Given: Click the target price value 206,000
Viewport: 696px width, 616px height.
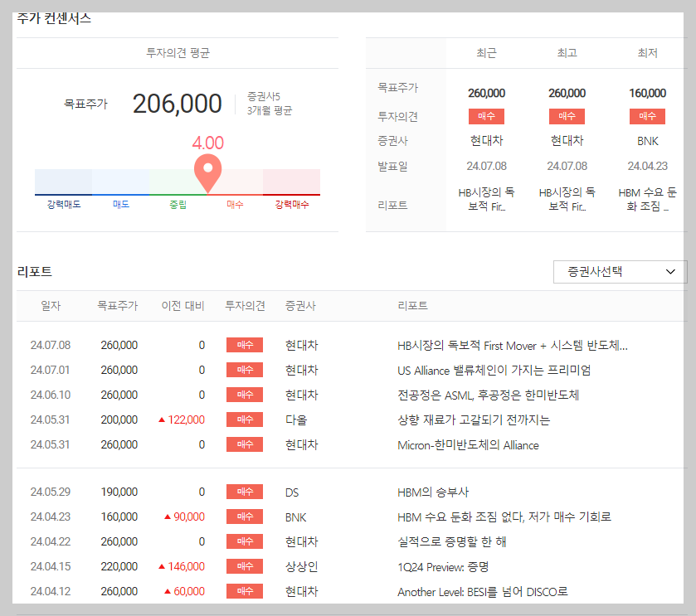Looking at the screenshot, I should (177, 103).
